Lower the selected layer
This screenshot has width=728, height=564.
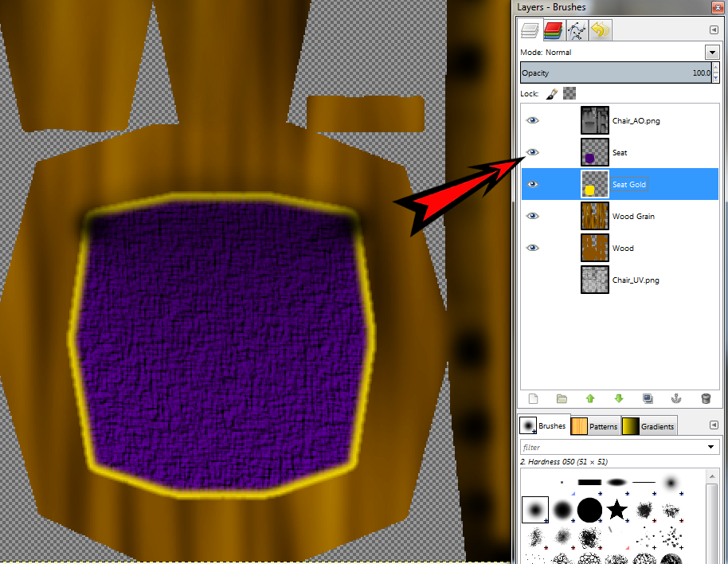pos(619,399)
